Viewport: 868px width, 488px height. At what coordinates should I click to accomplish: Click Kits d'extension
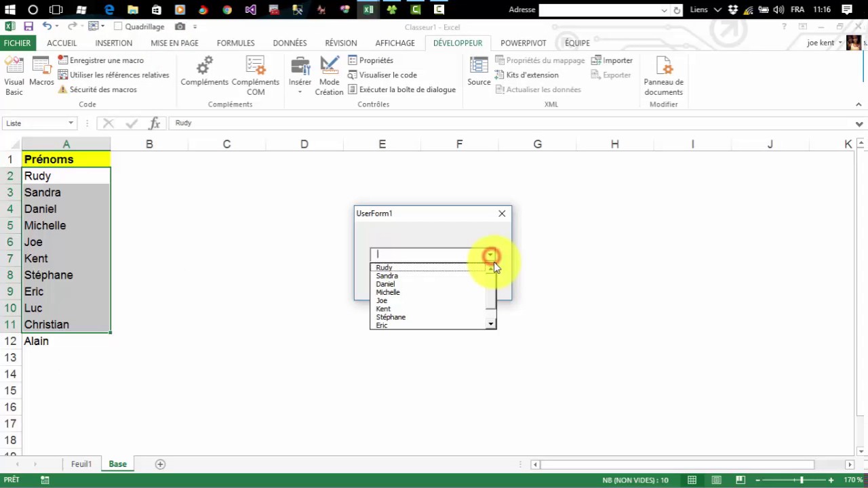pos(527,75)
